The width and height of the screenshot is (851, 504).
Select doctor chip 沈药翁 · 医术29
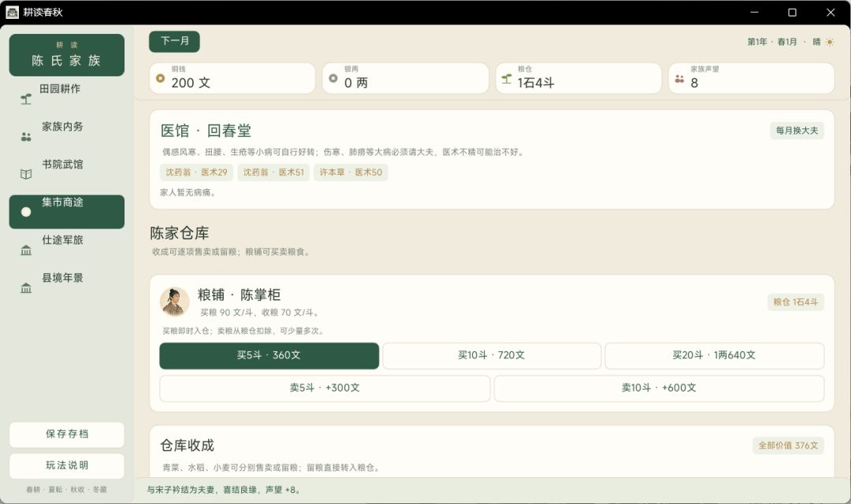click(x=196, y=172)
